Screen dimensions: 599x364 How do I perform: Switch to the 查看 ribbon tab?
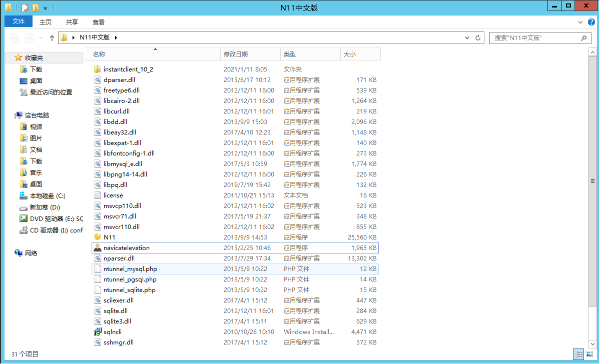pyautogui.click(x=99, y=22)
